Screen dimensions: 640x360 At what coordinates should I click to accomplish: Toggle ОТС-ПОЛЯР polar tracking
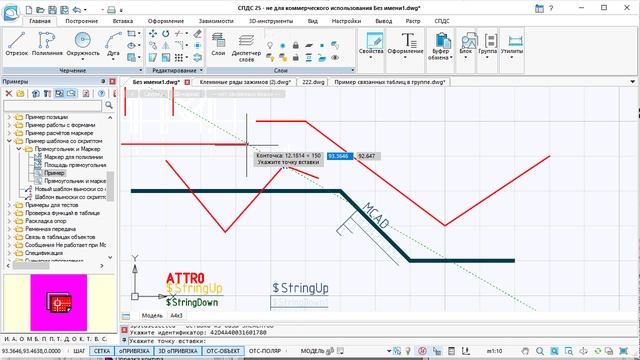(x=265, y=351)
